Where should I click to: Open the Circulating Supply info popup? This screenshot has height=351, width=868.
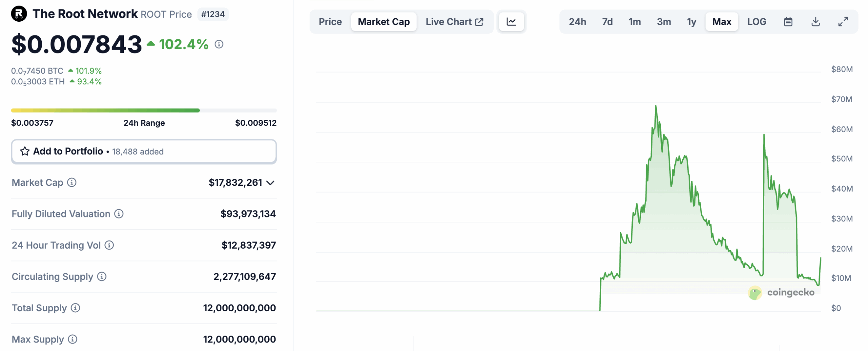[x=101, y=277]
